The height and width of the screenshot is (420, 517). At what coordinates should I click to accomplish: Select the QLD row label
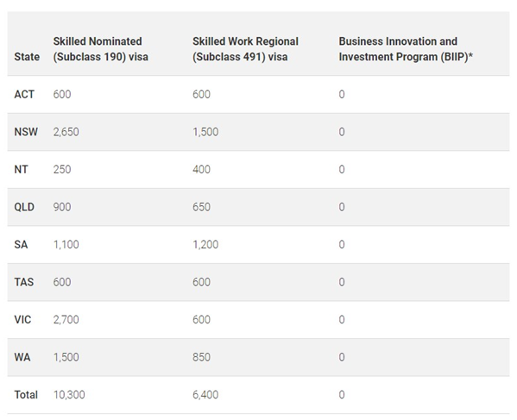24,207
